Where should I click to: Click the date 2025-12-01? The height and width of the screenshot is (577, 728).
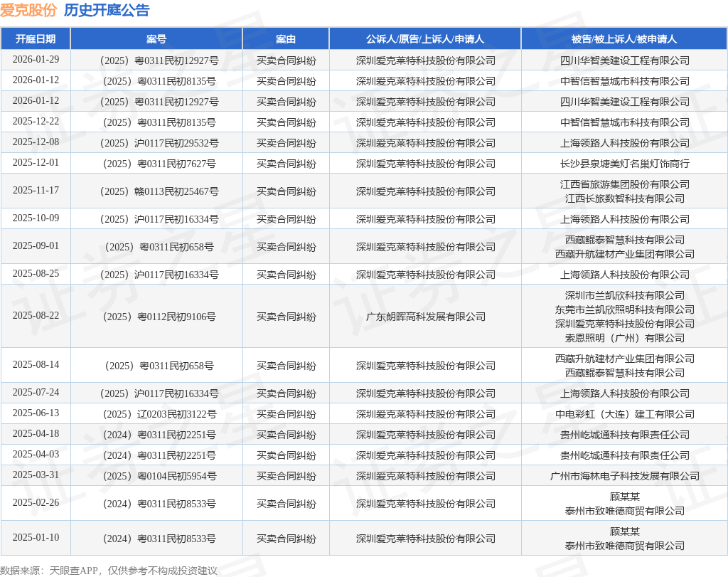[36, 163]
